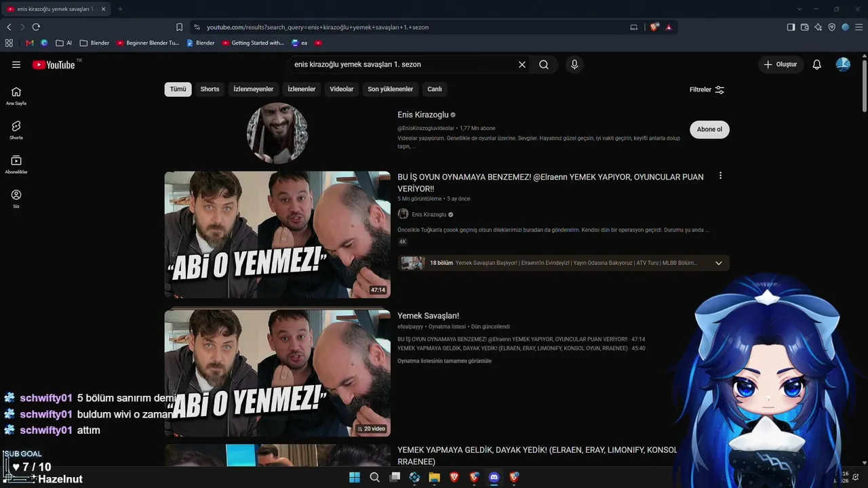
Task: Open the ea bookmark
Action: point(299,43)
